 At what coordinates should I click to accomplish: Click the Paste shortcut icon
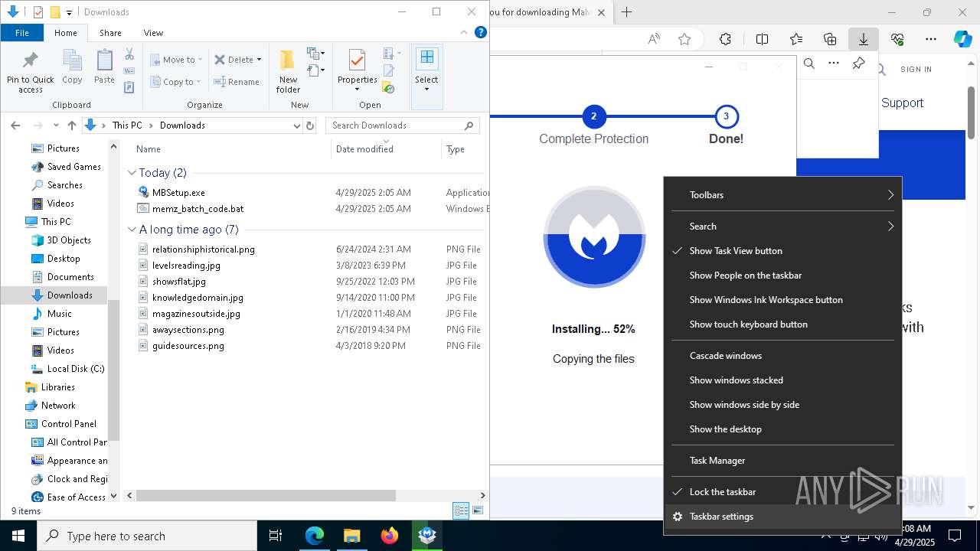click(x=129, y=87)
